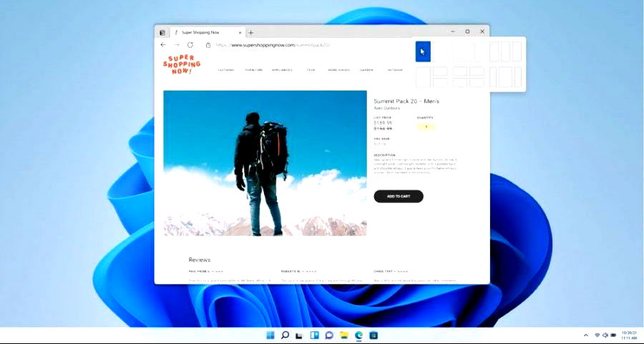Open taskbar Search magnifier
The width and height of the screenshot is (644, 344).
click(x=285, y=335)
